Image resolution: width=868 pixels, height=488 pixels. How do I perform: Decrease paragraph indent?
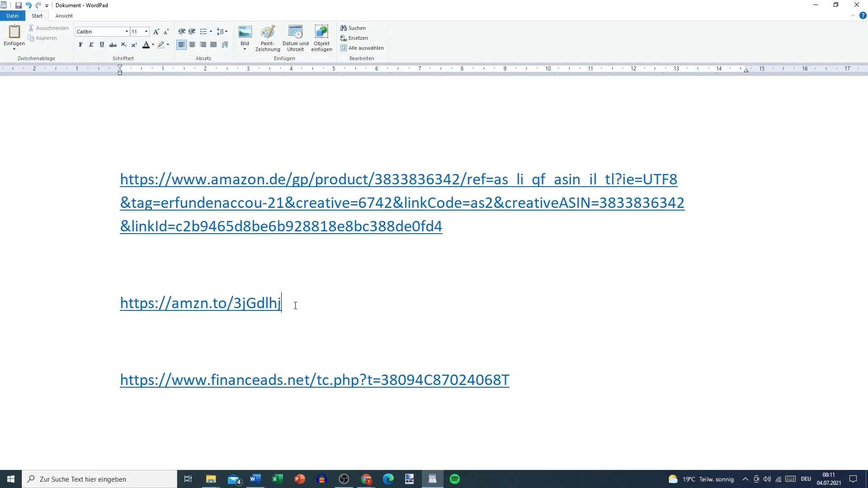click(182, 32)
